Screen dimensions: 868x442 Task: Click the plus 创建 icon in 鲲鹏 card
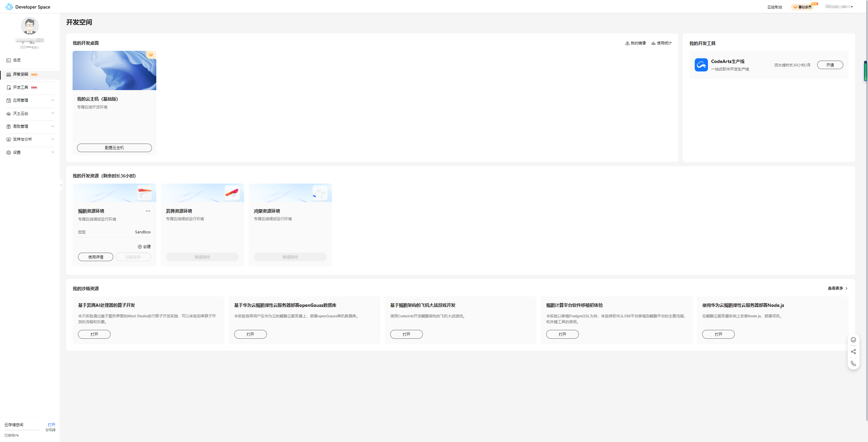pyautogui.click(x=140, y=247)
